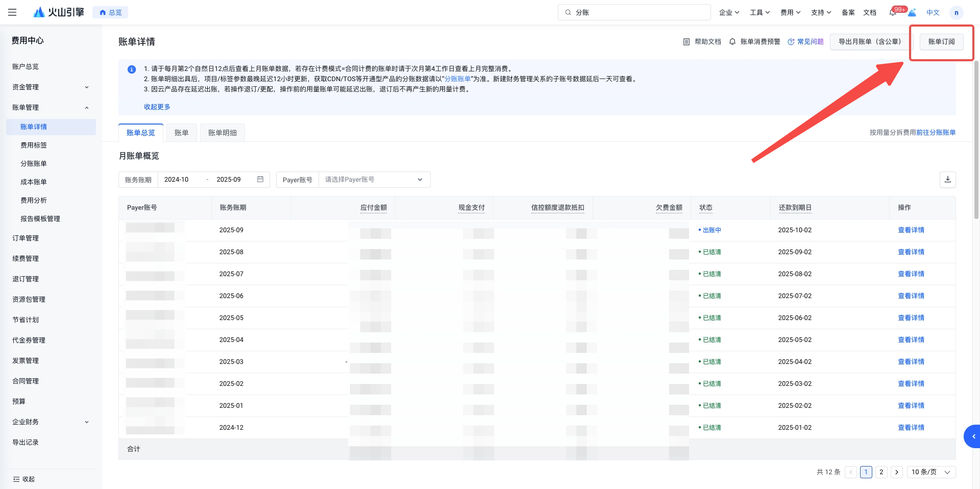Click the page scrollbar on the right

pos(976,139)
